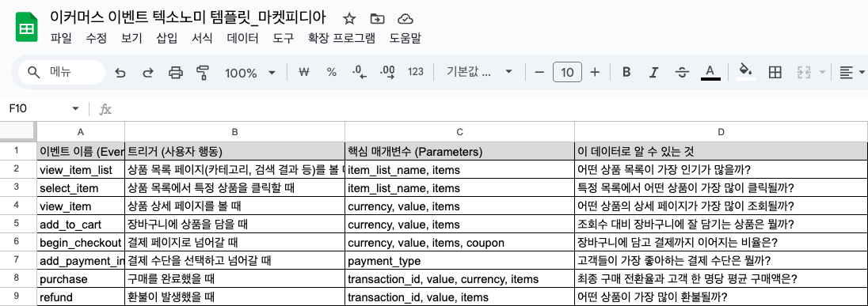This screenshot has width=868, height=306.
Task: Select cell 'currency, value, items, coupon'
Action: point(459,243)
